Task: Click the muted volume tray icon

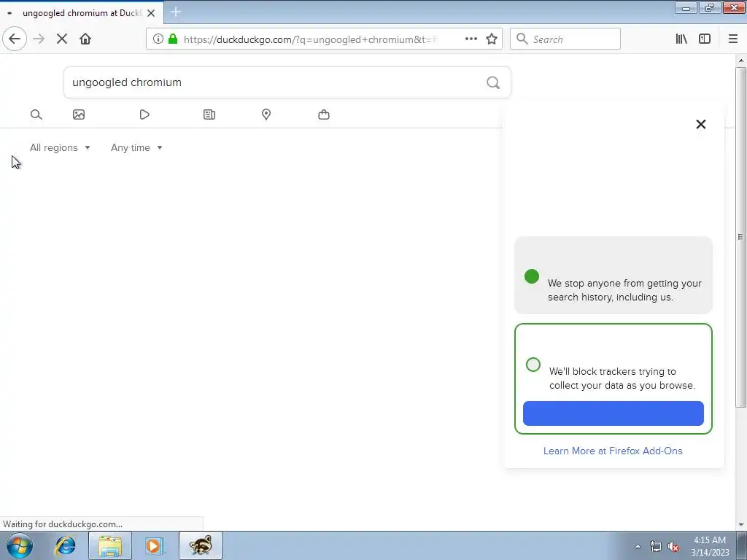Action: click(673, 546)
